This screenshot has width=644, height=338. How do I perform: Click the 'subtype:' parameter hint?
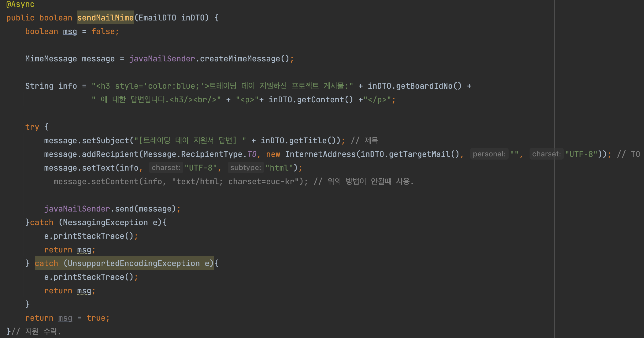pos(246,168)
